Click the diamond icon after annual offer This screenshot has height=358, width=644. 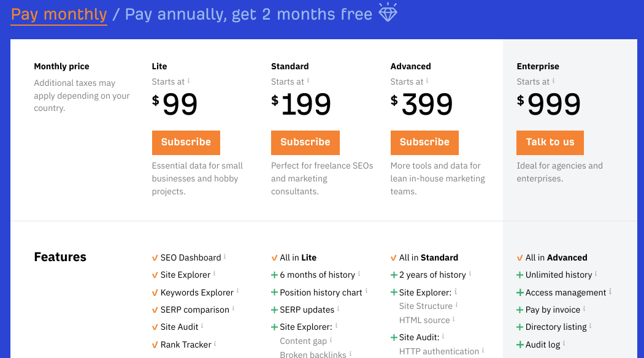click(x=388, y=12)
